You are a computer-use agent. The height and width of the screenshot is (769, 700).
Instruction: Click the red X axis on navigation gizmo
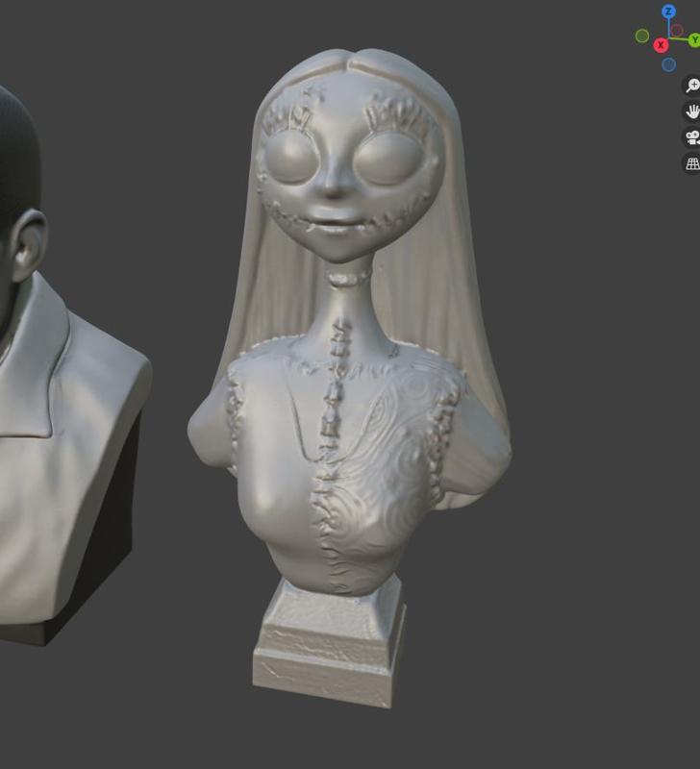click(661, 45)
